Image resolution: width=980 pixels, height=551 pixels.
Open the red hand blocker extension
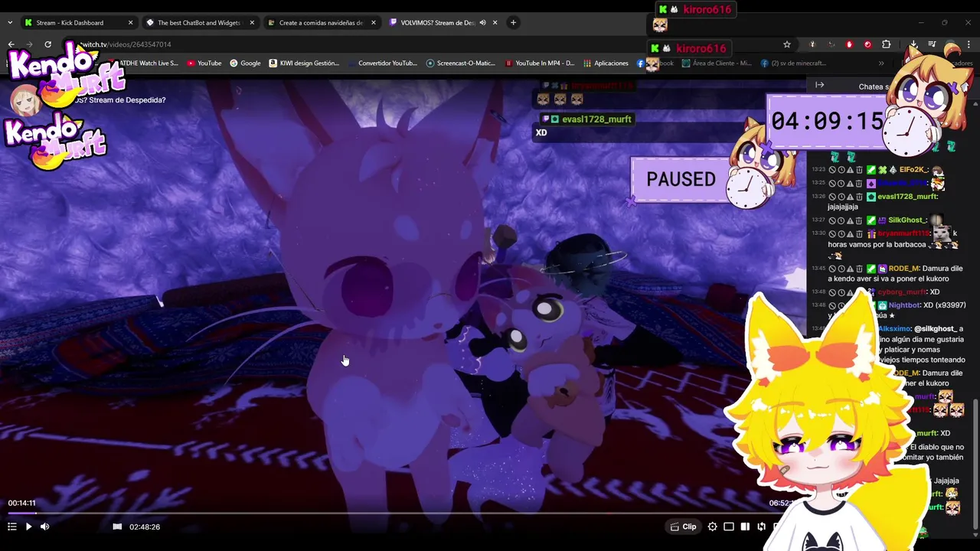pos(849,44)
